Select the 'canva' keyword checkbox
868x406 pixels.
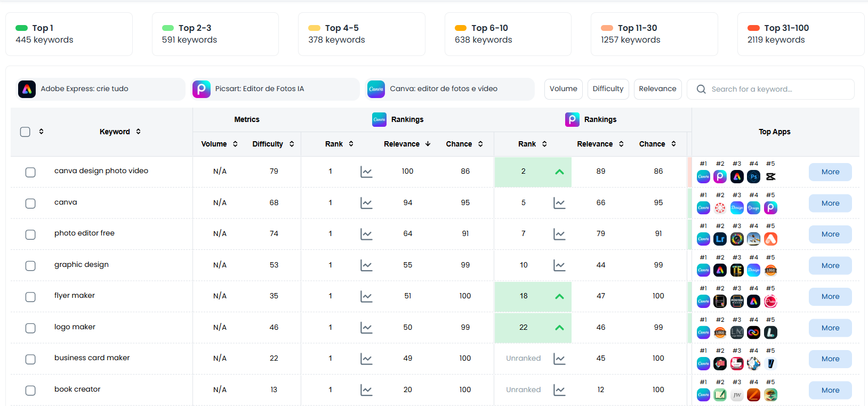coord(30,203)
